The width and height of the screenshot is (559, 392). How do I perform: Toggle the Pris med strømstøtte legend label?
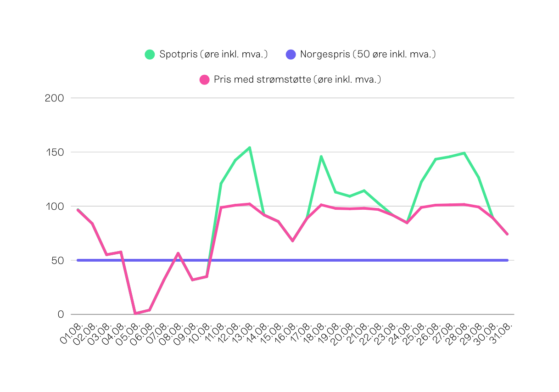coord(297,79)
